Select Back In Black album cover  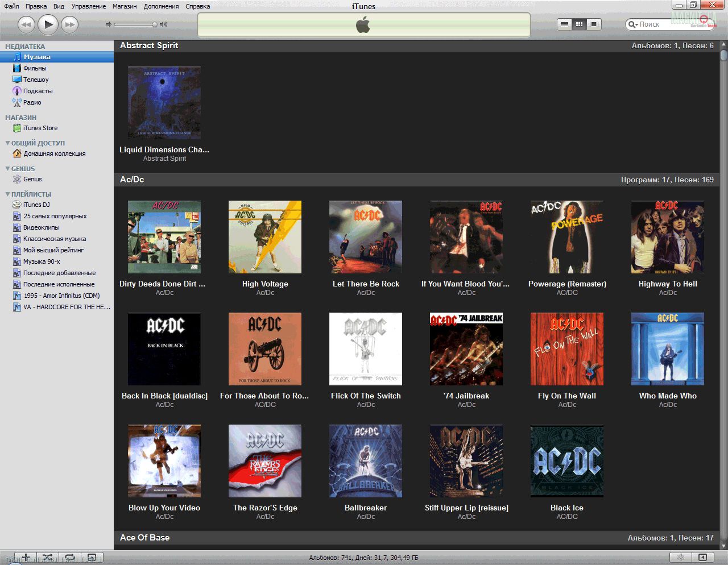pos(164,349)
